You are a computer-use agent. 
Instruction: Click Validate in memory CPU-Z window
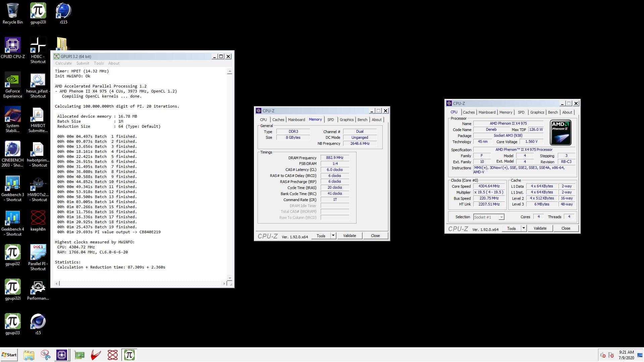(350, 236)
